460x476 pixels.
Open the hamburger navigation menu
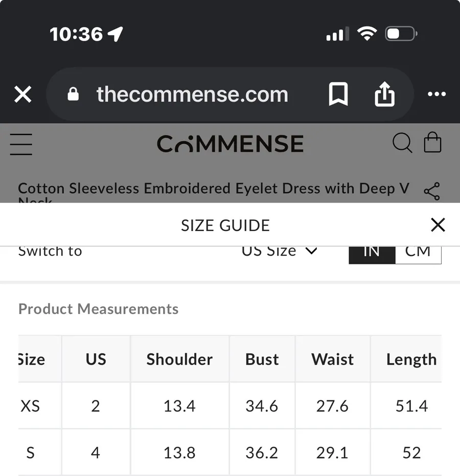(x=21, y=144)
